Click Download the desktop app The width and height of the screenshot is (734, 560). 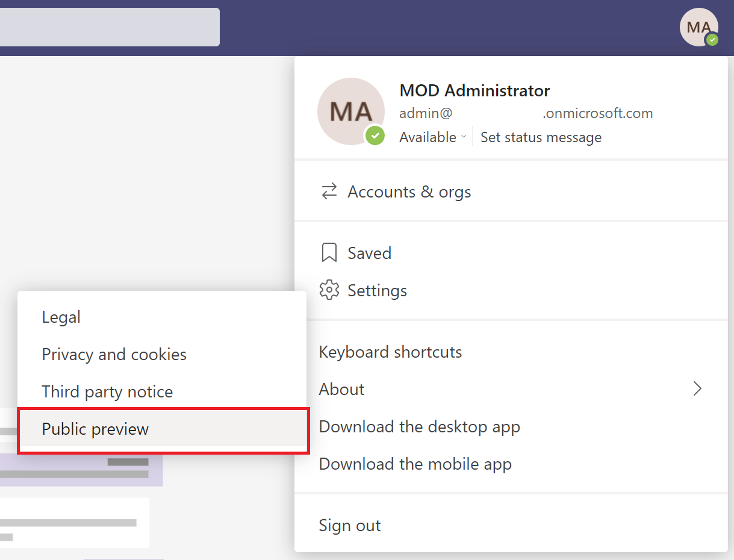coord(511,427)
